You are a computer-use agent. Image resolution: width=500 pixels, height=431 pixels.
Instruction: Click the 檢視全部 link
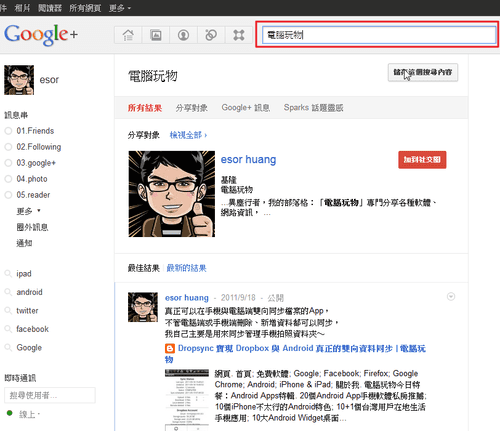point(188,135)
